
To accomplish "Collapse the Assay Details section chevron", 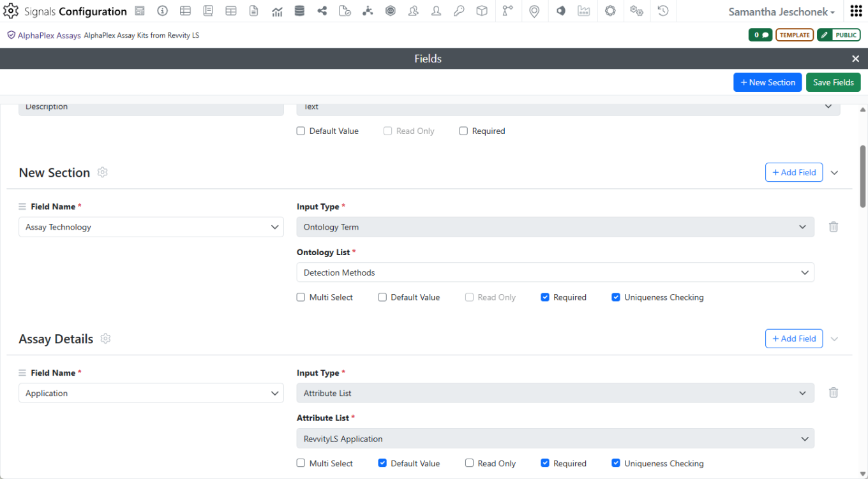I will (834, 339).
